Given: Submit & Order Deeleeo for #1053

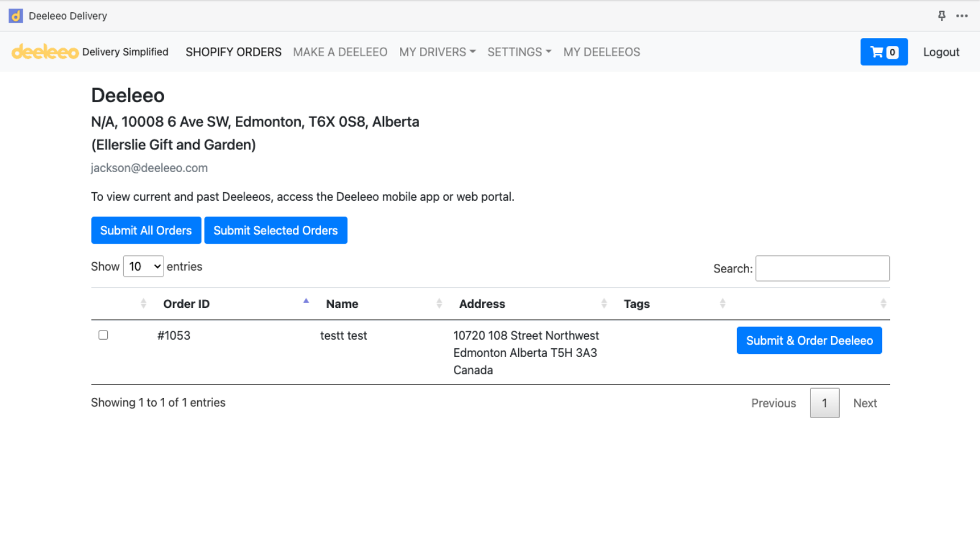Looking at the screenshot, I should pyautogui.click(x=809, y=340).
